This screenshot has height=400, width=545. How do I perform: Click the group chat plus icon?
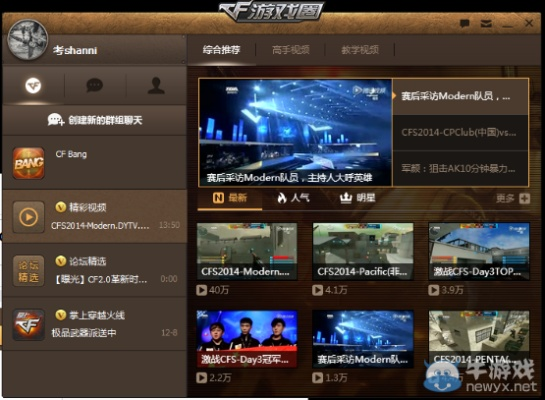[x=56, y=120]
